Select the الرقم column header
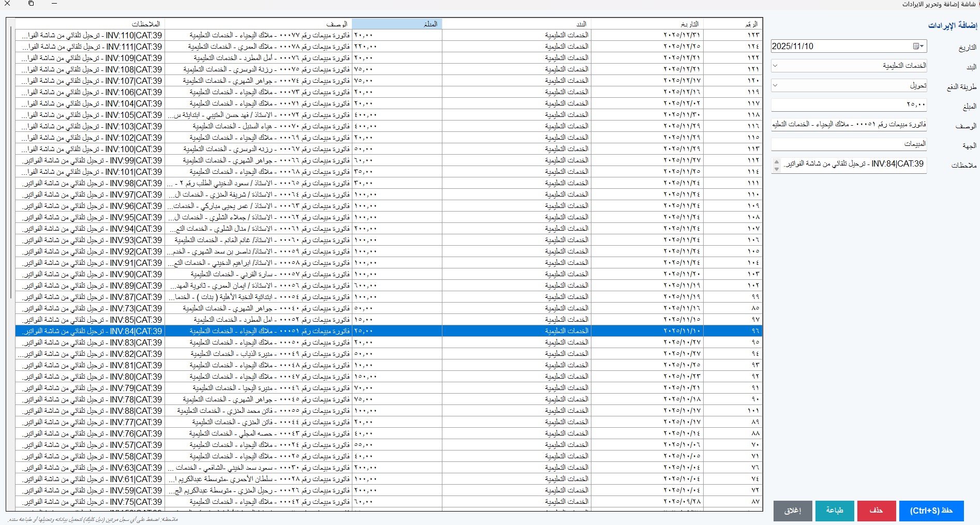Image resolution: width=980 pixels, height=525 pixels. [732, 24]
